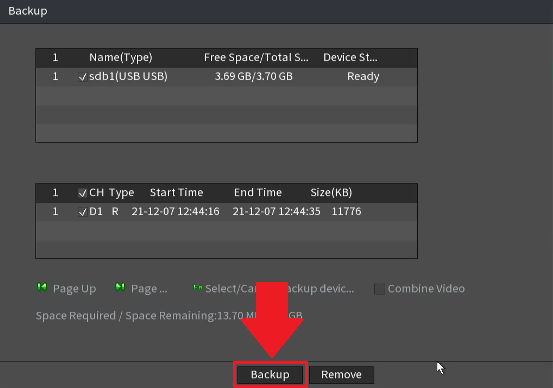Click the Name(Type) column header
Image resolution: width=553 pixels, height=388 pixels.
pyautogui.click(x=121, y=57)
